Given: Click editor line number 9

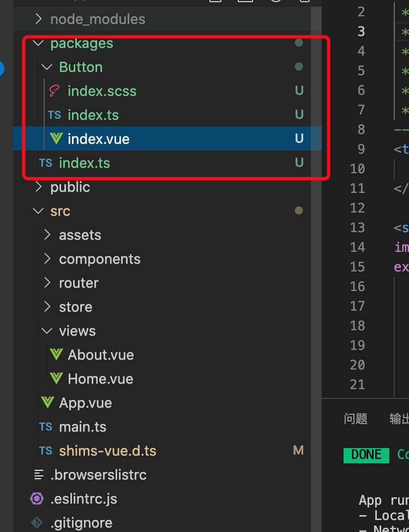Looking at the screenshot, I should tap(361, 149).
